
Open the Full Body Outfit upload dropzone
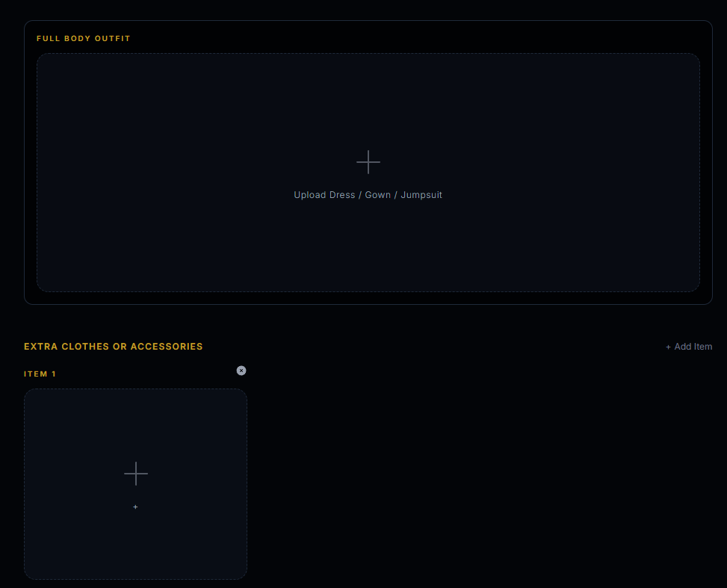pos(368,239)
